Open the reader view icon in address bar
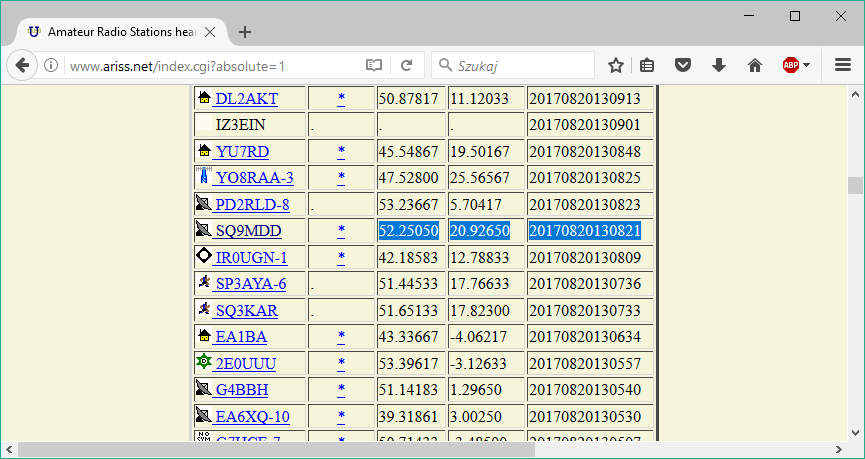Viewport: 865px width, 459px height. 374,66
